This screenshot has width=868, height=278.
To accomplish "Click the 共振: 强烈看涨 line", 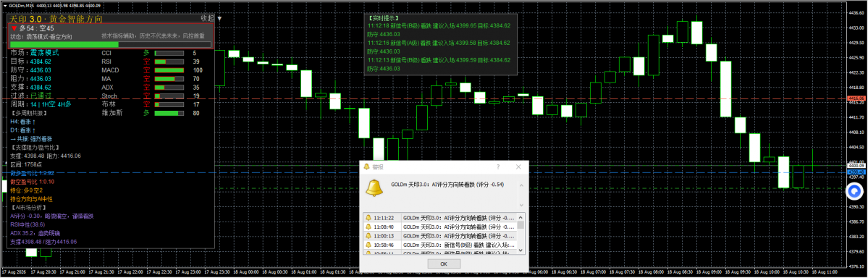I will coord(31,138).
